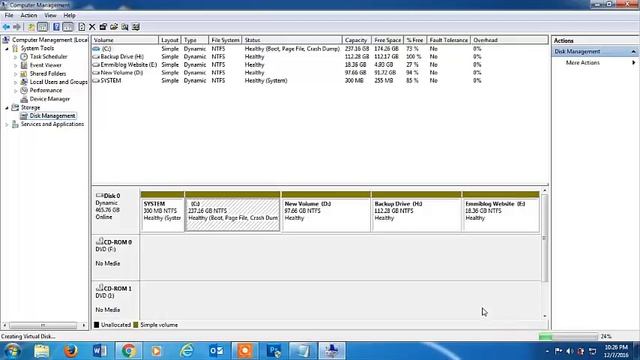The image size is (640, 360).
Task: Collapse the Disk Management actions section
Action: [633, 52]
